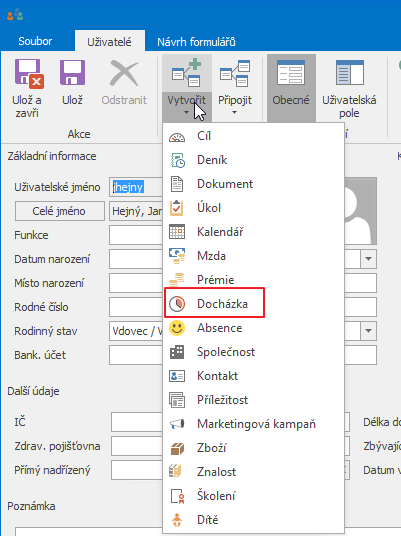Screen dimensions: 401x536
Task: Select Docházka clock icon in menu
Action: (x=177, y=304)
